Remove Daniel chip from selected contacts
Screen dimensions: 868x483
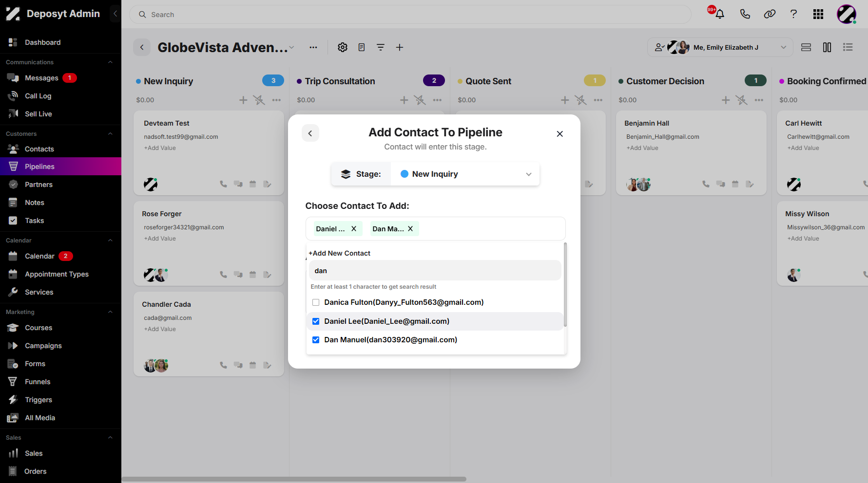[354, 229]
